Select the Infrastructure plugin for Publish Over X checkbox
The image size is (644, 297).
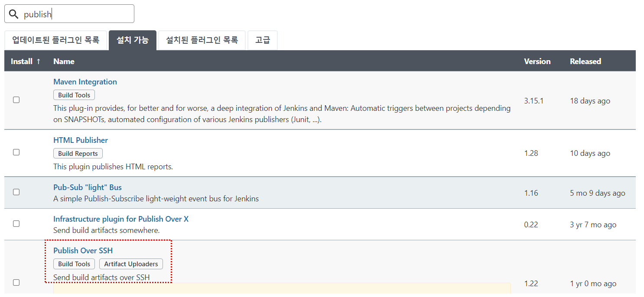coord(16,223)
